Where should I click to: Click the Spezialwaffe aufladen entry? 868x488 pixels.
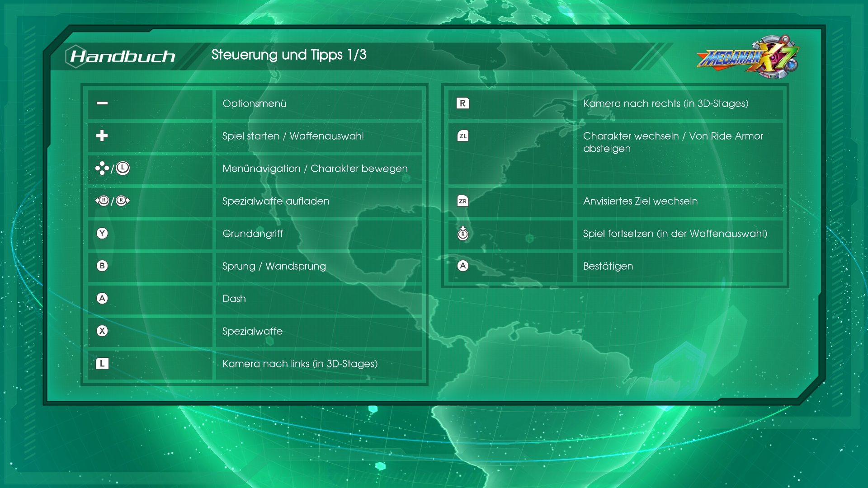[275, 201]
